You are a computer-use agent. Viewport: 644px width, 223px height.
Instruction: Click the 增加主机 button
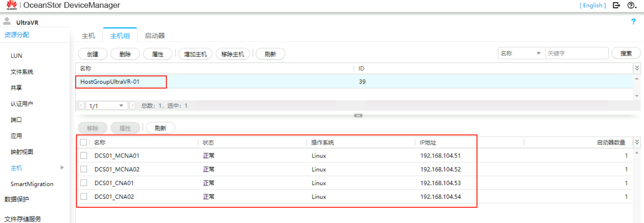pos(195,54)
